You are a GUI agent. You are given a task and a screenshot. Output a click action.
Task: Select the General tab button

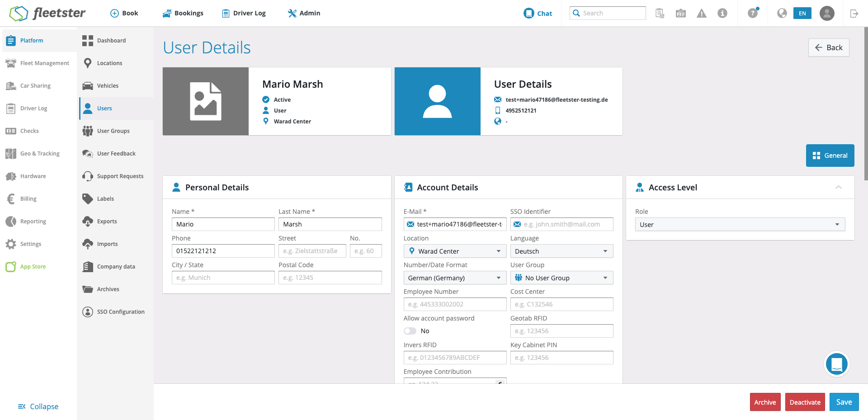click(x=830, y=156)
